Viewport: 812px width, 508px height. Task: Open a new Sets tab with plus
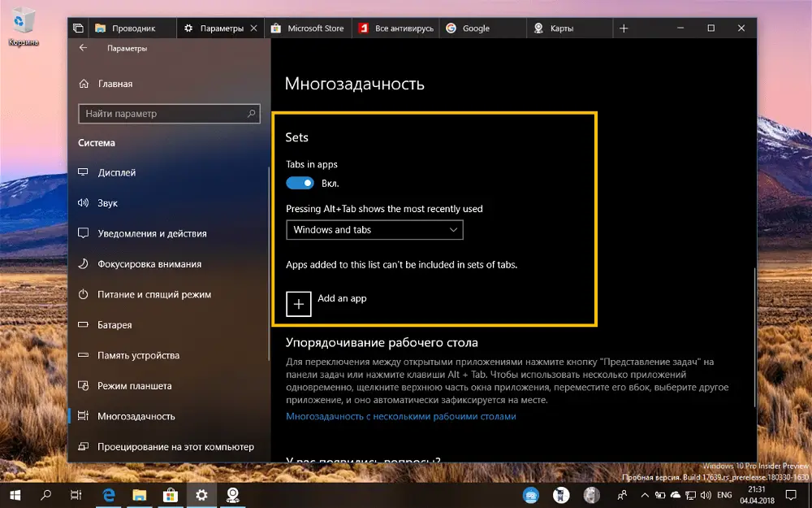[624, 28]
